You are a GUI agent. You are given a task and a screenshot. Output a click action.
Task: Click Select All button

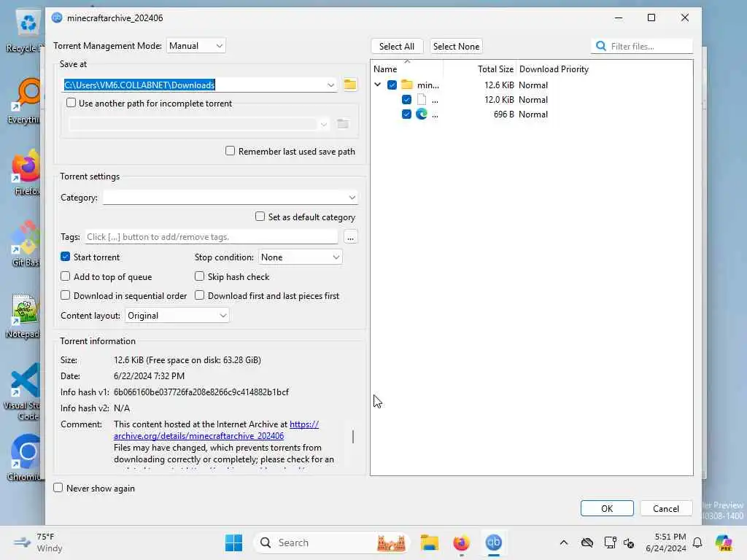pos(397,46)
